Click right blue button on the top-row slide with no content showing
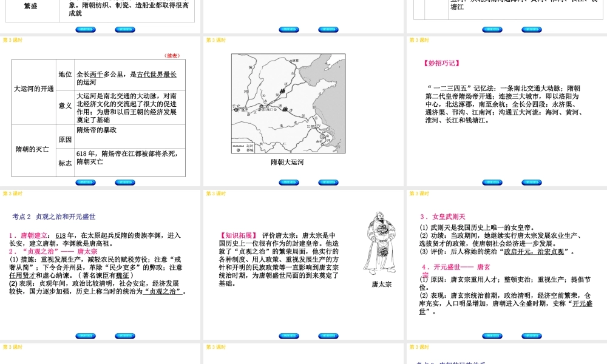 (x=328, y=30)
